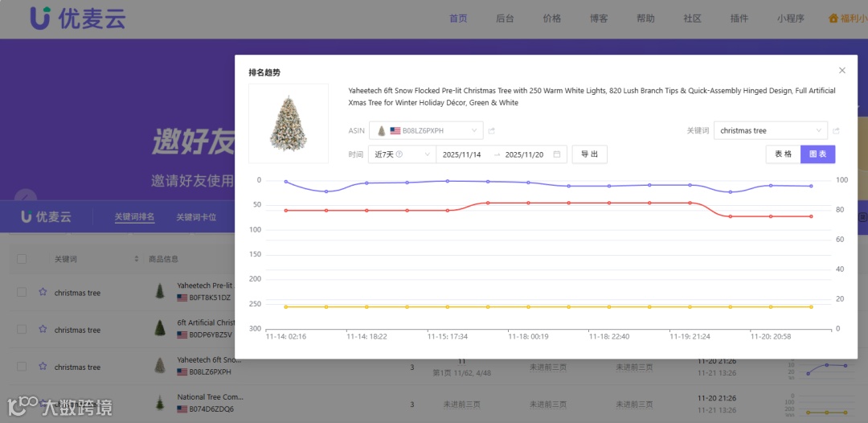Open 首页 in top navigation
The height and width of the screenshot is (423, 868).
pyautogui.click(x=458, y=18)
